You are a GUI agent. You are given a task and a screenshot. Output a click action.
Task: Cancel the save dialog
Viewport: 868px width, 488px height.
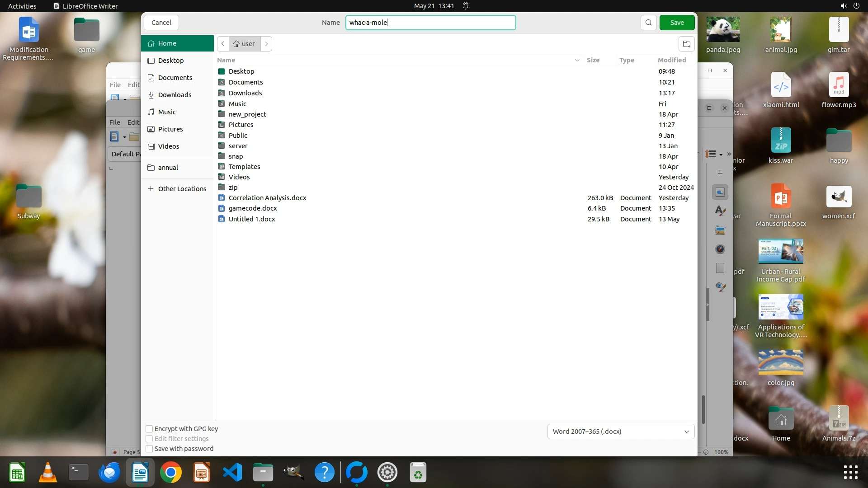(161, 23)
